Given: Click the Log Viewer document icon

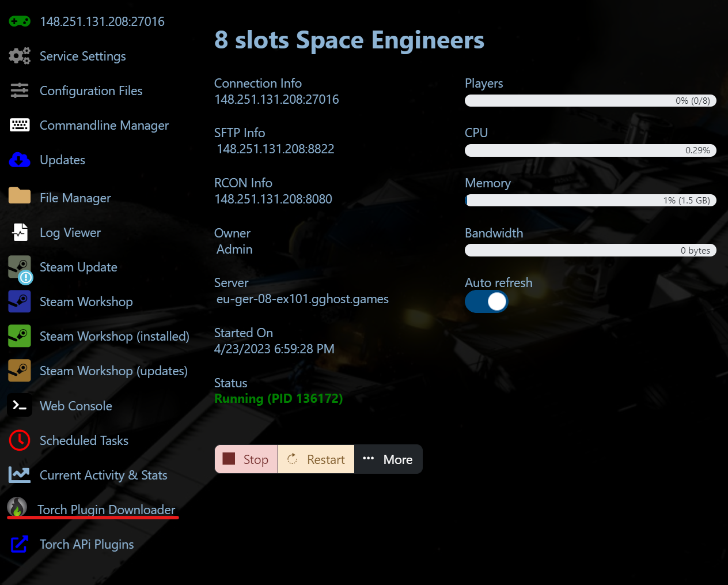Looking at the screenshot, I should point(20,232).
